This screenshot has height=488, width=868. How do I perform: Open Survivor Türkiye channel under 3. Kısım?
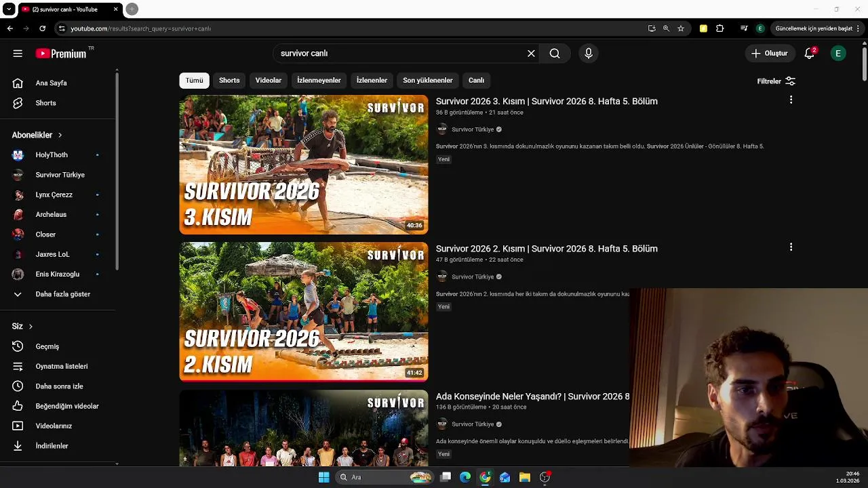point(473,129)
